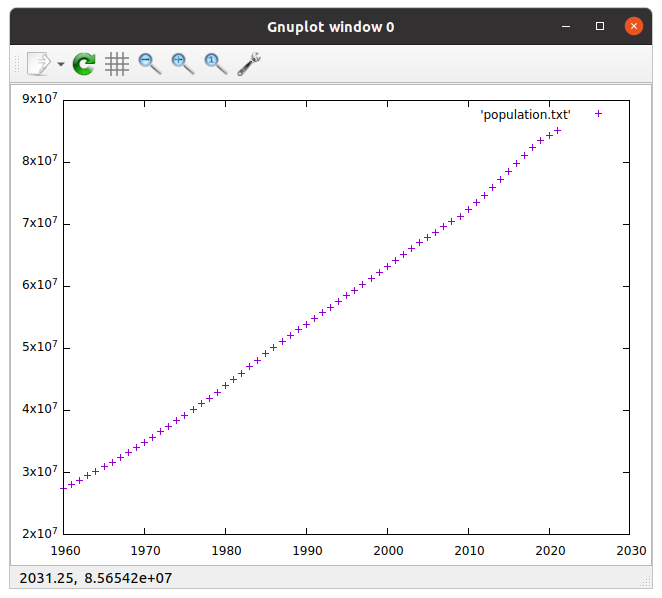The height and width of the screenshot is (598, 662).
Task: Click the purple plus legend sample marker
Action: (599, 114)
